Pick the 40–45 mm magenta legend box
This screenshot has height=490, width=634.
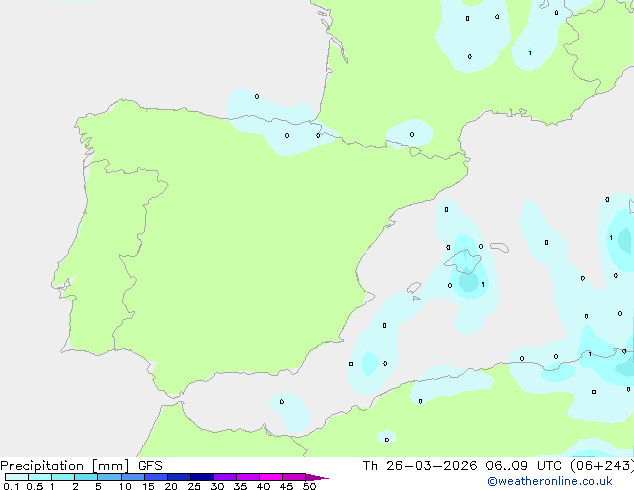271,477
